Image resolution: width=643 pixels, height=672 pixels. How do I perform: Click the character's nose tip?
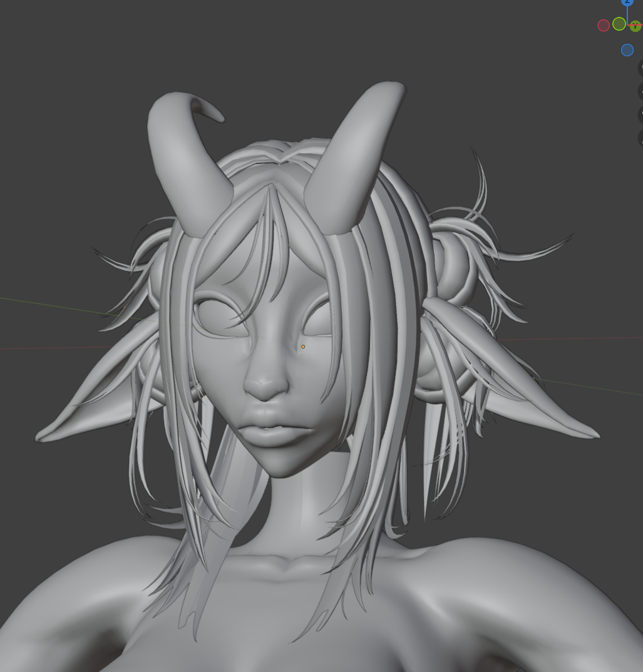[266, 388]
